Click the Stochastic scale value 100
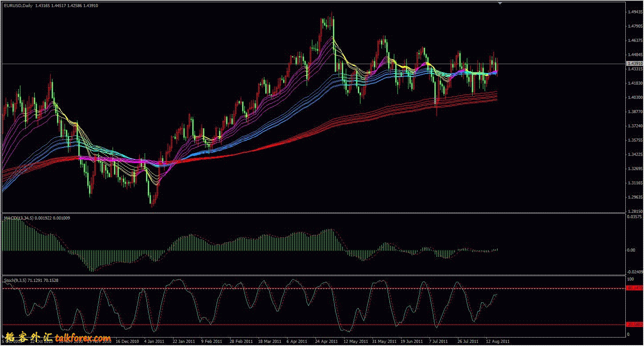This screenshot has height=346, width=644. tap(630, 279)
